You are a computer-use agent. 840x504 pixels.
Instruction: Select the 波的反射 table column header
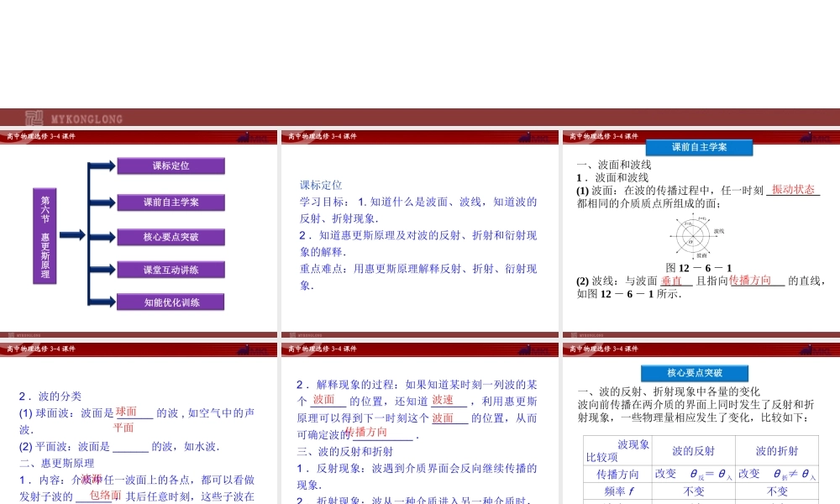[694, 451]
